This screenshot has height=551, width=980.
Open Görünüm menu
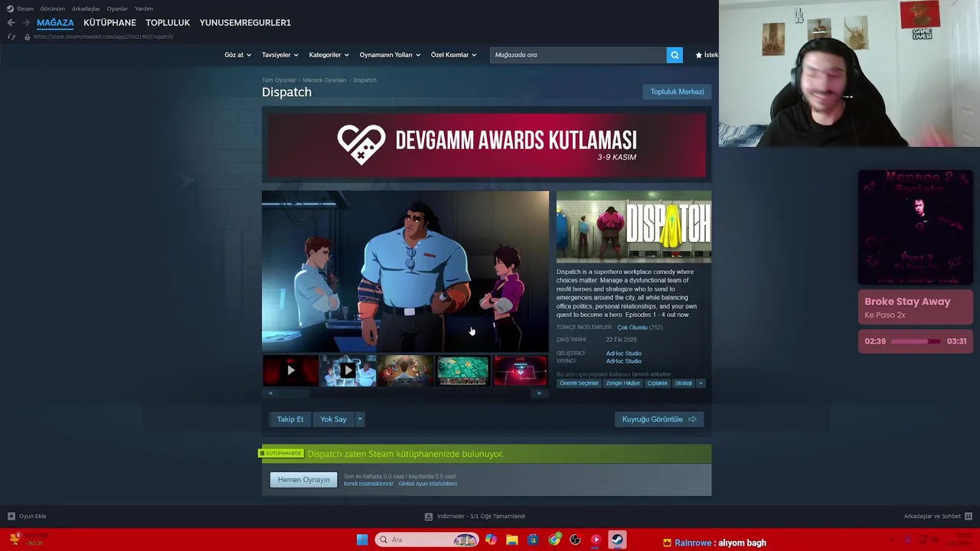[52, 8]
